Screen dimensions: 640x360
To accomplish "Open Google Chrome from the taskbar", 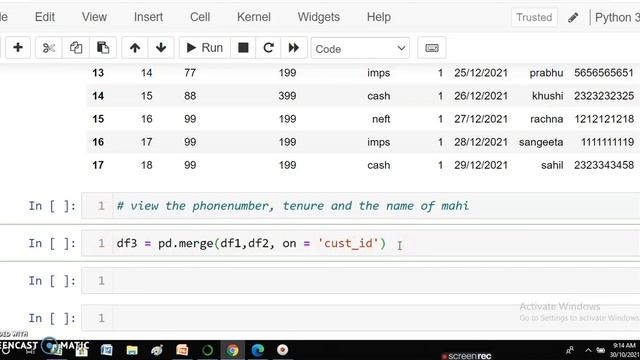I will (233, 350).
